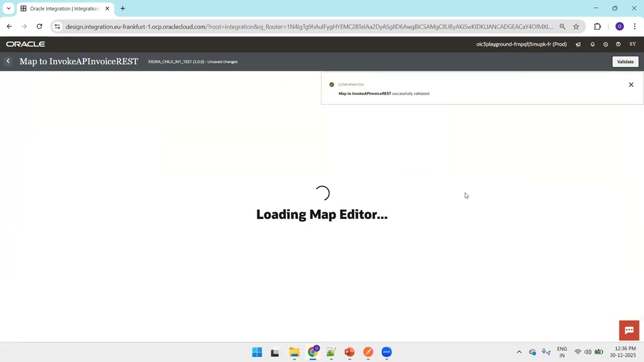Open the red chat assistant button
Viewport: 644px width, 362px height.
tap(629, 330)
